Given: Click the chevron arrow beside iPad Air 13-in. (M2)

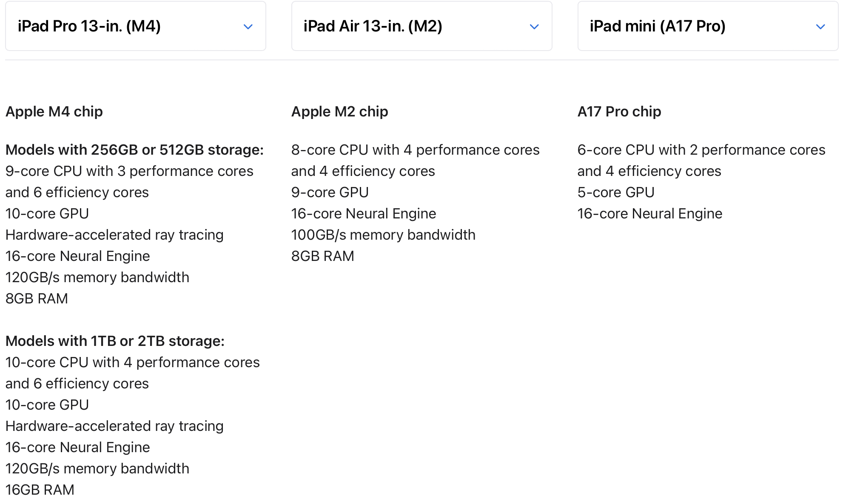Looking at the screenshot, I should (x=534, y=27).
